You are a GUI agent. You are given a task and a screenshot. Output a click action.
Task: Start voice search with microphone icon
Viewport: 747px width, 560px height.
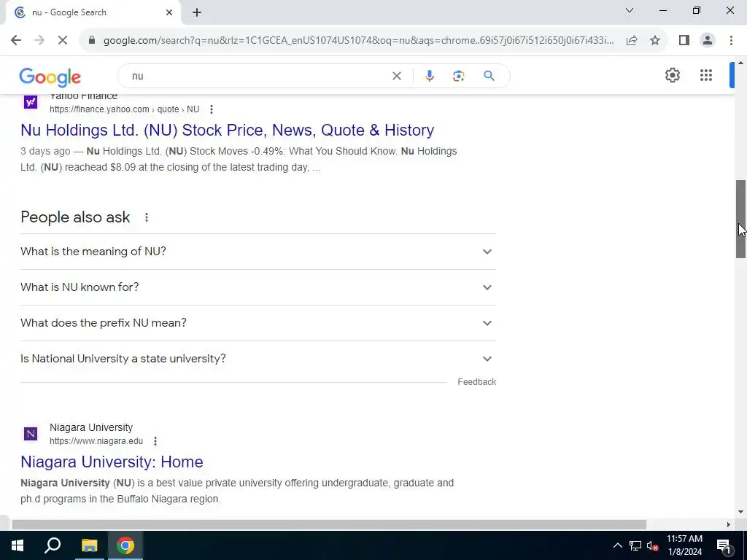(x=429, y=76)
